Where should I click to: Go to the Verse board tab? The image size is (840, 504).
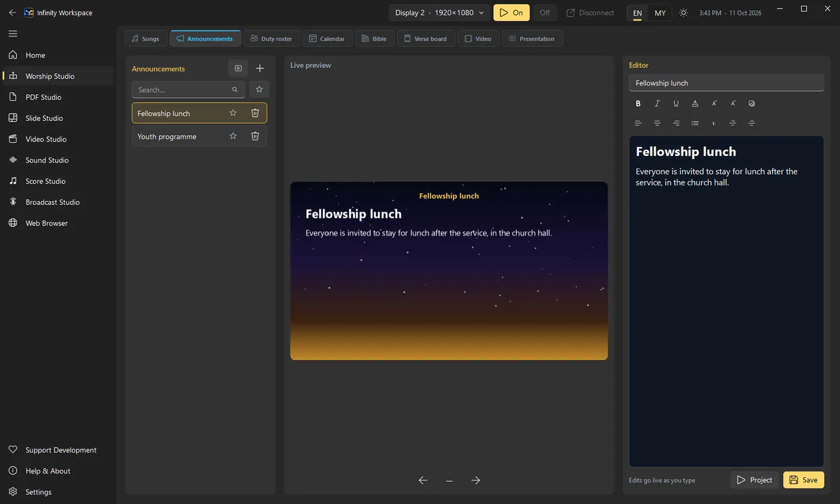tap(426, 38)
